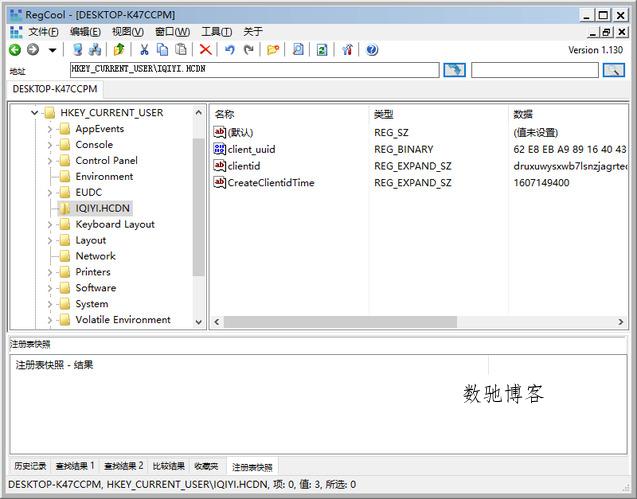Click the RegCool app icon in menu bar
637x499 pixels.
(x=16, y=32)
